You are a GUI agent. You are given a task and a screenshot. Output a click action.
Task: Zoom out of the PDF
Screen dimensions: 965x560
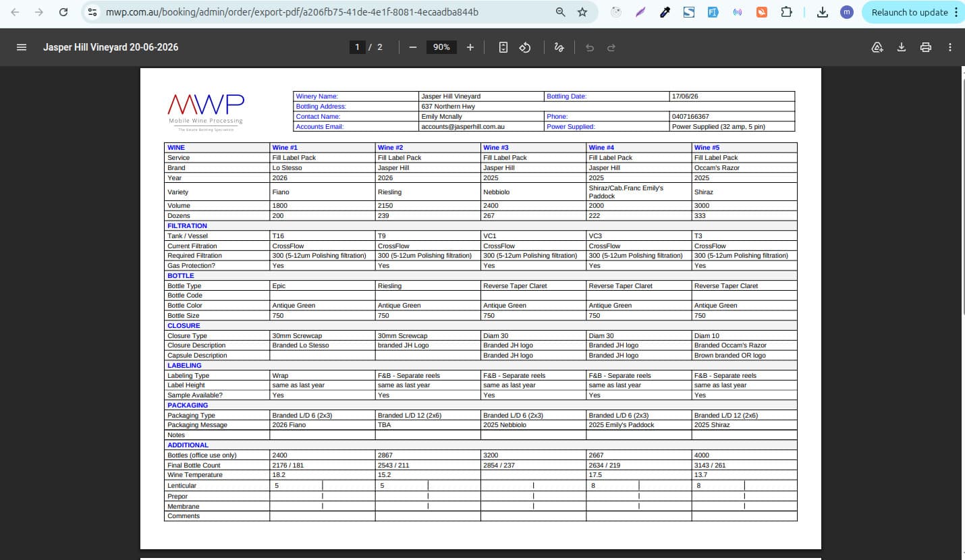point(413,47)
